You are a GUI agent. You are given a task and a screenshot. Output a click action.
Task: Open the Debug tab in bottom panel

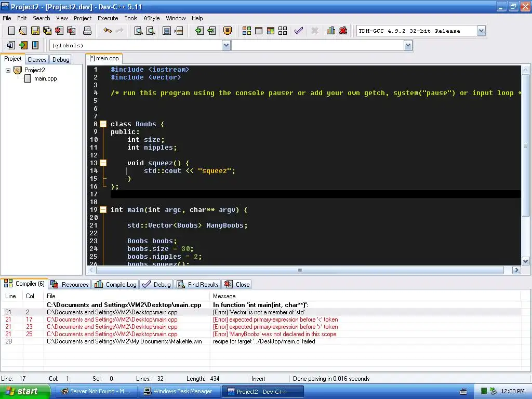click(157, 284)
